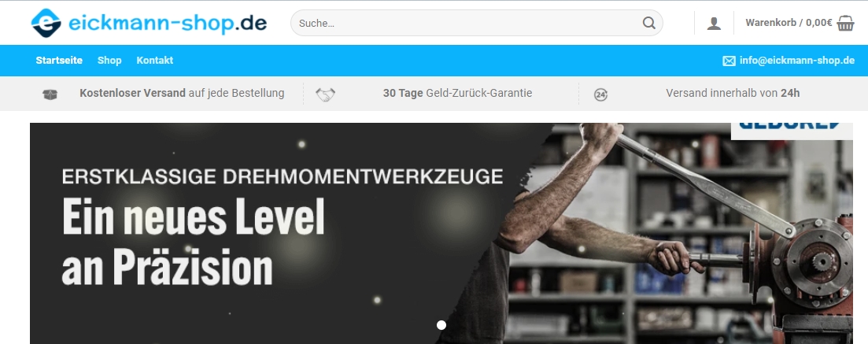Open the Warenkorb / 0,00€ cart link
The image size is (868, 344).
pyautogui.click(x=789, y=23)
